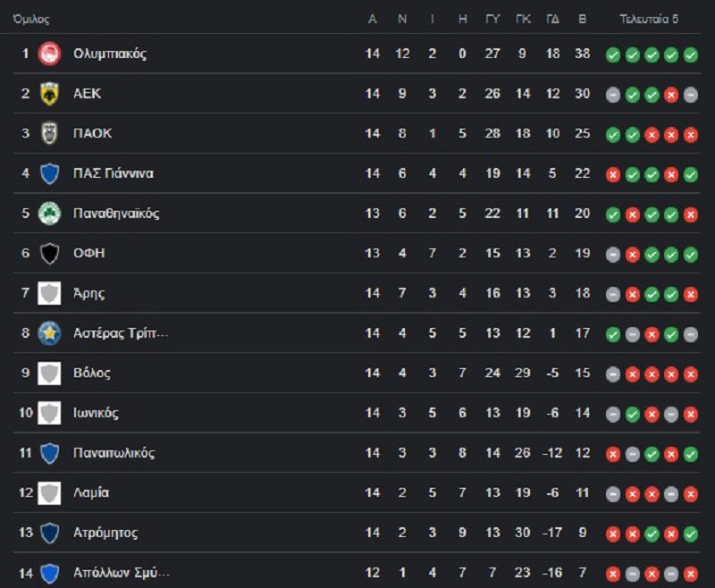Image resolution: width=715 pixels, height=588 pixels.
Task: Click the Αστέρας Τρίπολης star crest
Action: click(49, 333)
